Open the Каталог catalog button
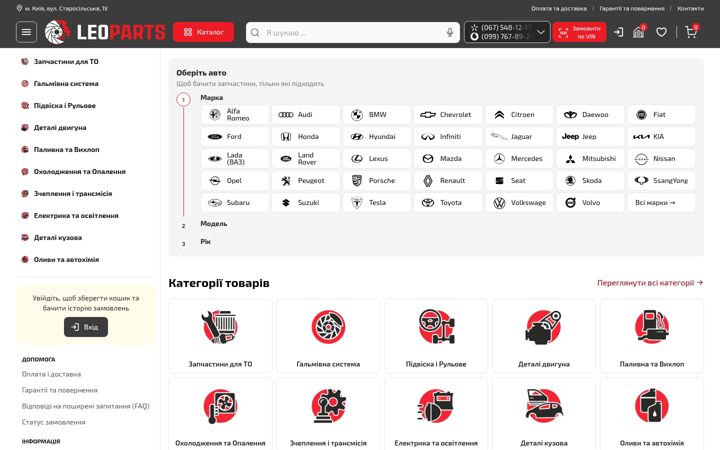This screenshot has height=450, width=720. (x=203, y=32)
